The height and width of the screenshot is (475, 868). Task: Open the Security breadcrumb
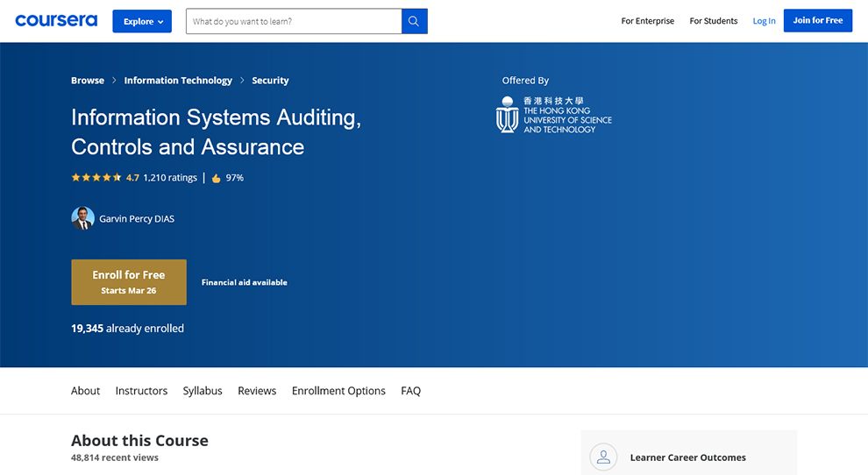(x=270, y=81)
